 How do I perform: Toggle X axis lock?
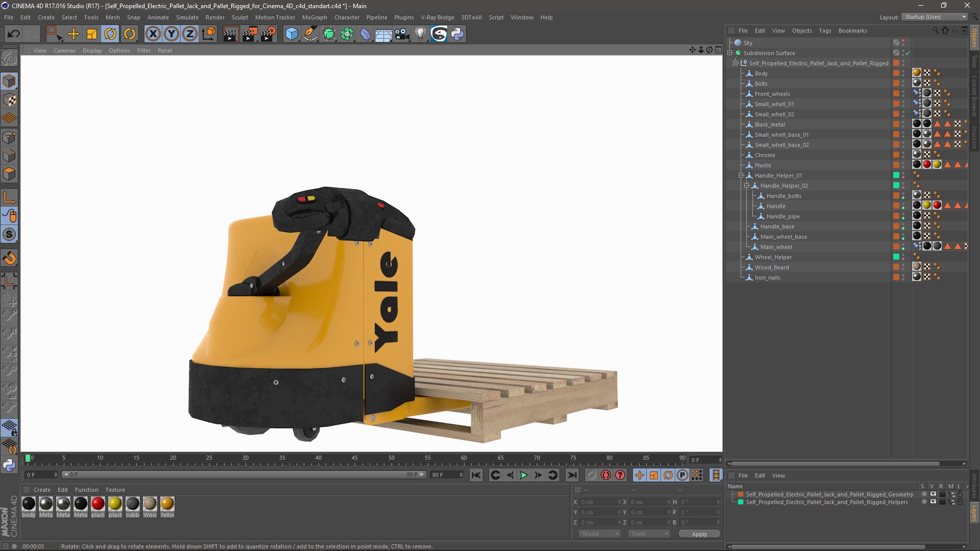coord(153,34)
